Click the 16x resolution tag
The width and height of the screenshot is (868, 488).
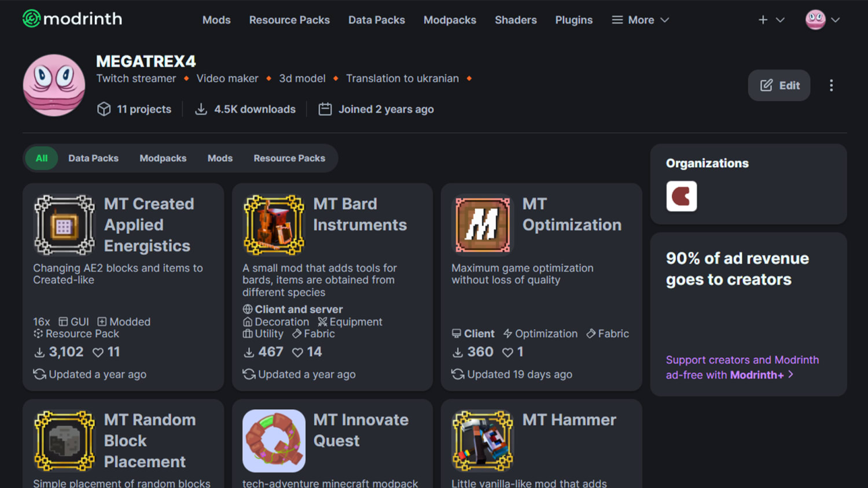(x=42, y=321)
